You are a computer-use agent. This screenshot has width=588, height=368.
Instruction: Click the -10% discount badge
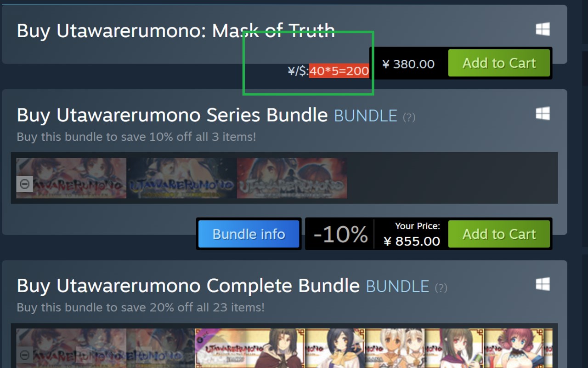[x=340, y=234]
